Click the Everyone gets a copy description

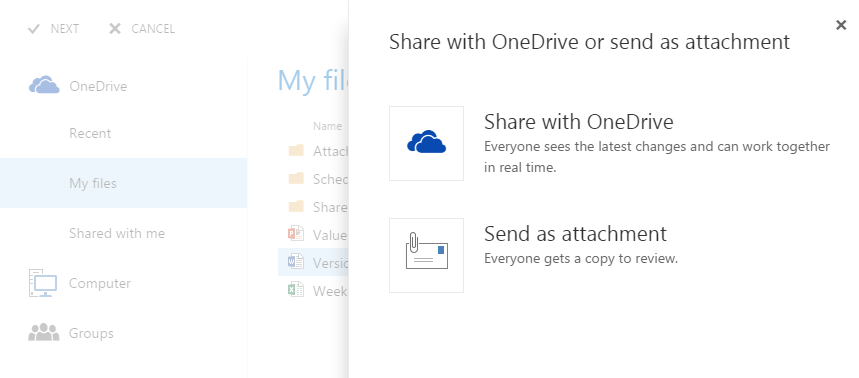581,259
